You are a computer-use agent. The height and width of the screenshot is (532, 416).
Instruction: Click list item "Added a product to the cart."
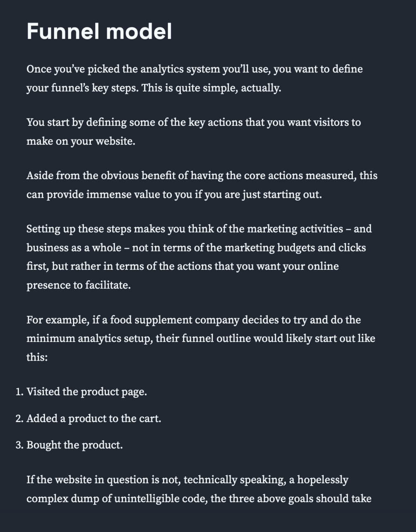pos(94,418)
